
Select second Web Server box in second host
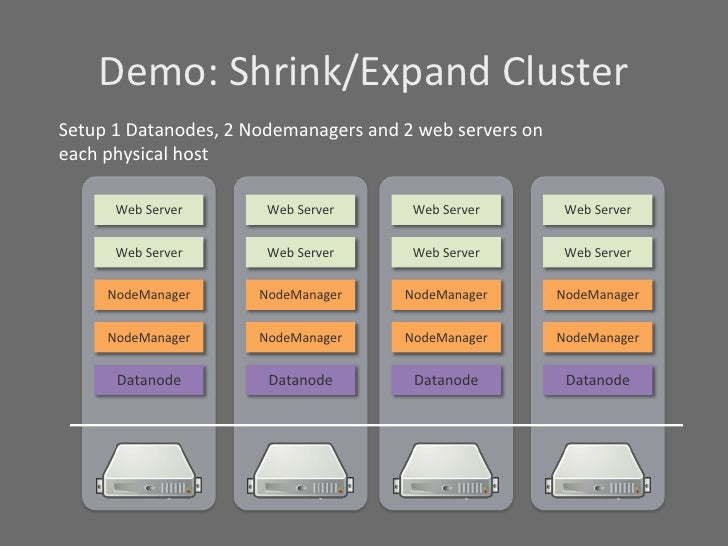pyautogui.click(x=300, y=253)
